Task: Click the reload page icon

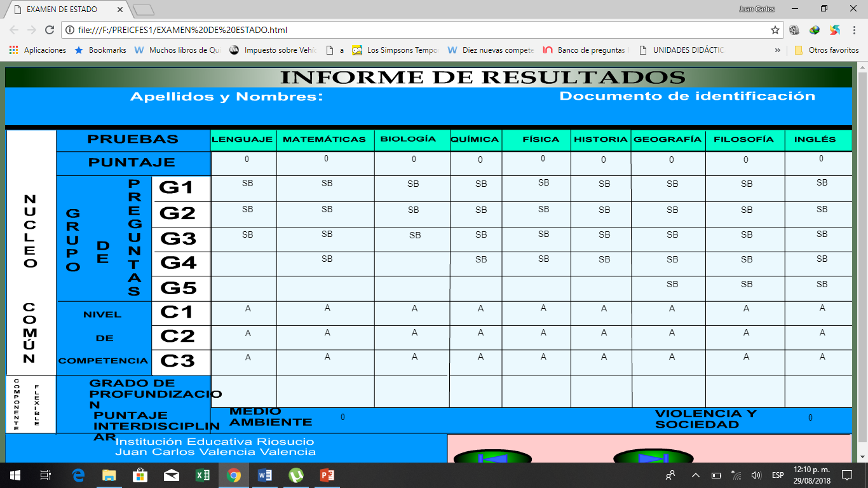Action: point(50,30)
